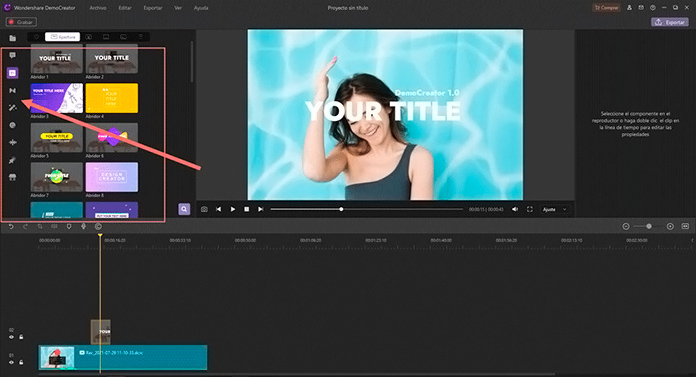This screenshot has width=696, height=377.
Task: Step to the previous frame
Action: (x=218, y=209)
